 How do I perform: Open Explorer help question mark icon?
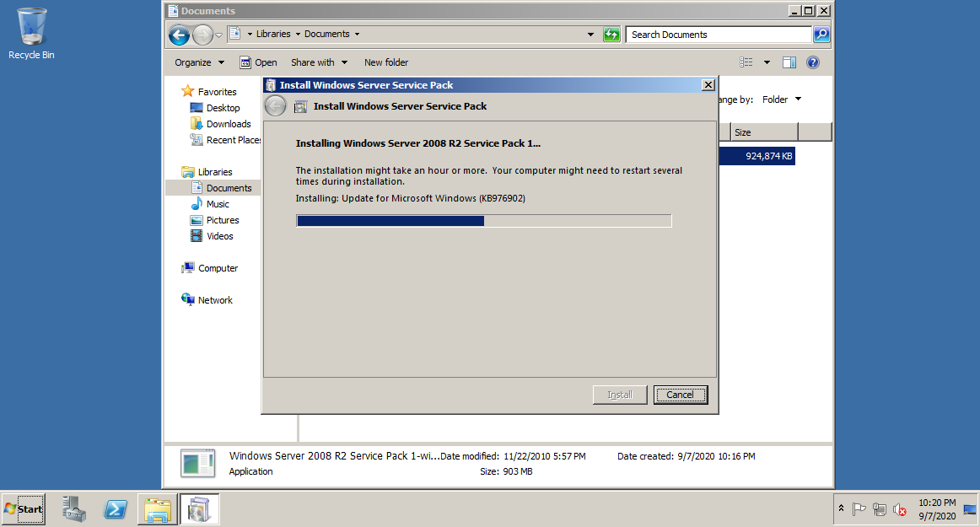tap(813, 62)
